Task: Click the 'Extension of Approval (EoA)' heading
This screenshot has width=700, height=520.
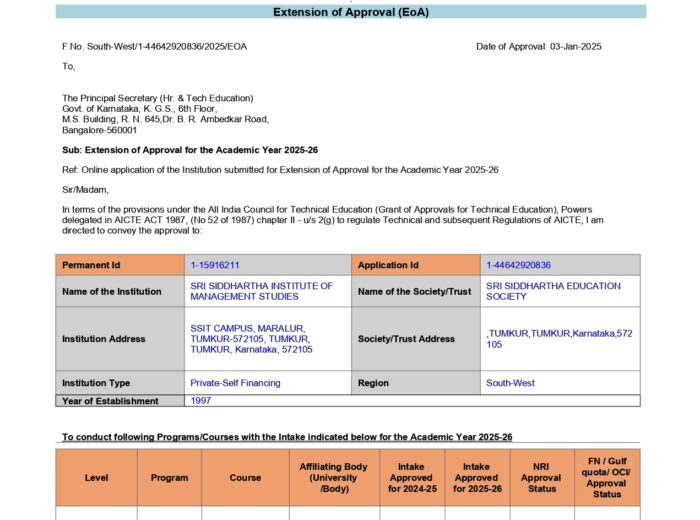Action: [351, 12]
